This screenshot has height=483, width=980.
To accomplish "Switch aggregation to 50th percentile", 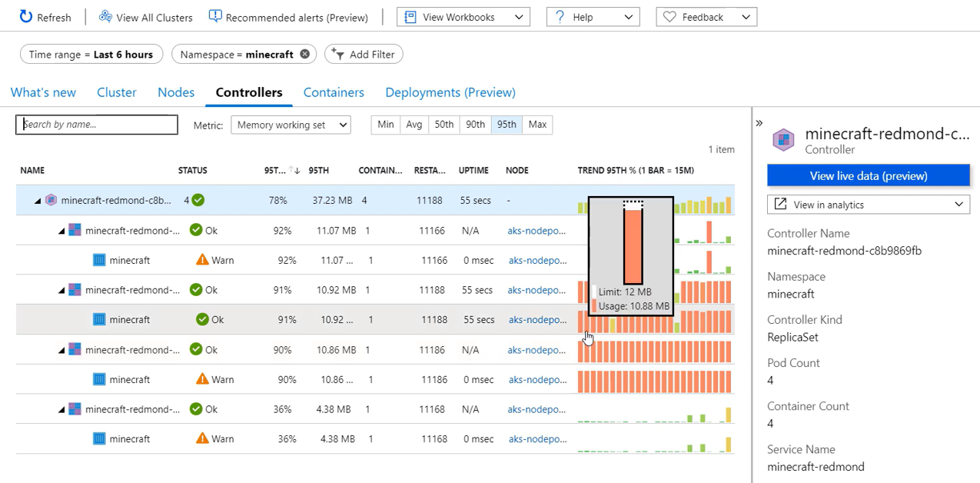I will tap(444, 125).
